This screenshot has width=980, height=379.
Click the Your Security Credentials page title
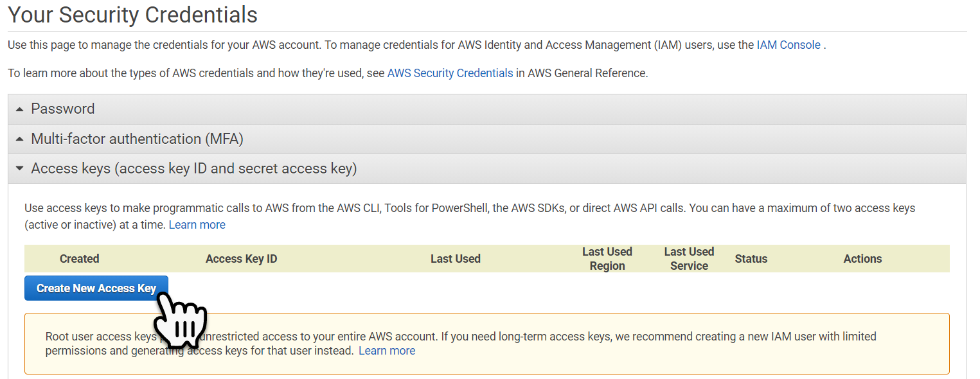(132, 14)
